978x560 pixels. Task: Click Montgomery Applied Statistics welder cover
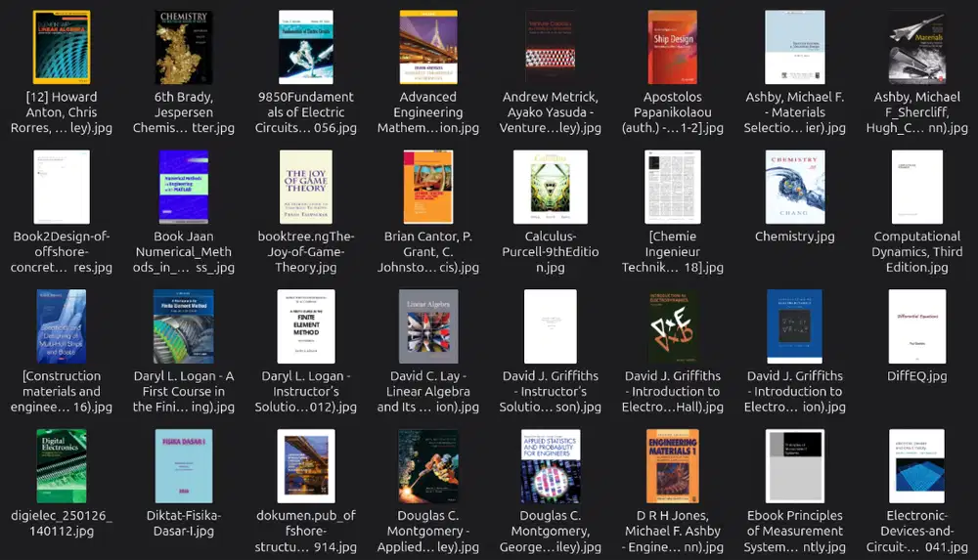click(428, 466)
